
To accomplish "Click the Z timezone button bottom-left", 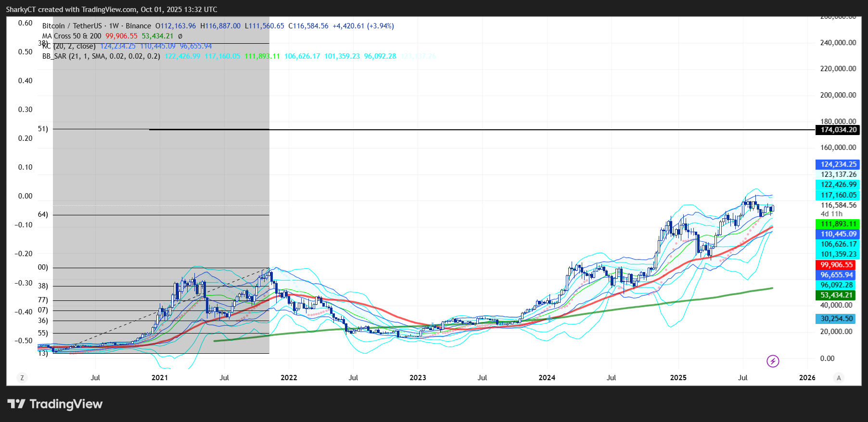I will coord(22,378).
